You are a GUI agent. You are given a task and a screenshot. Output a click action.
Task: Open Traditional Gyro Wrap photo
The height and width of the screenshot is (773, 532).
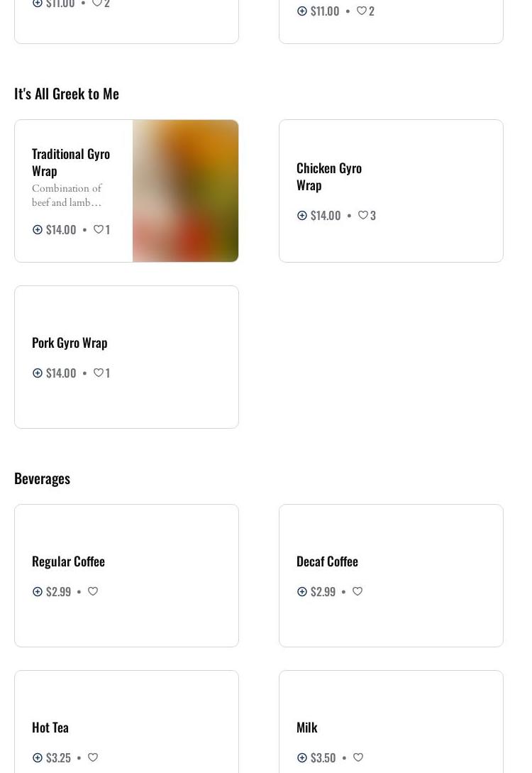click(x=185, y=191)
